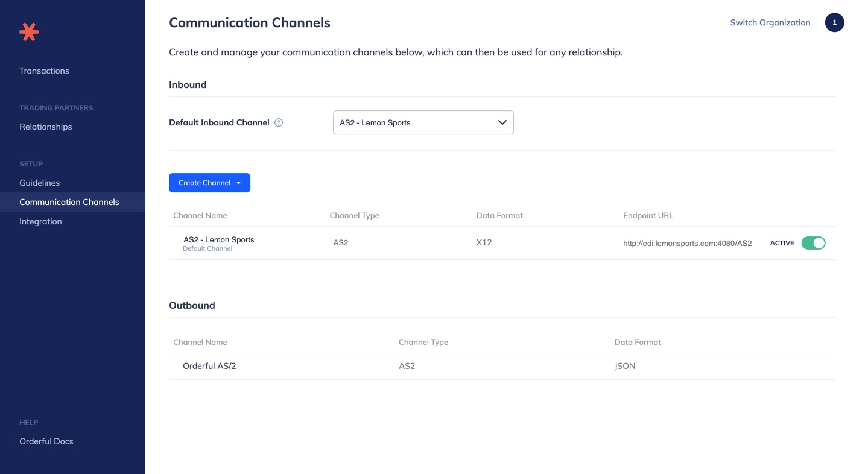Open the user avatar badge

click(x=834, y=22)
